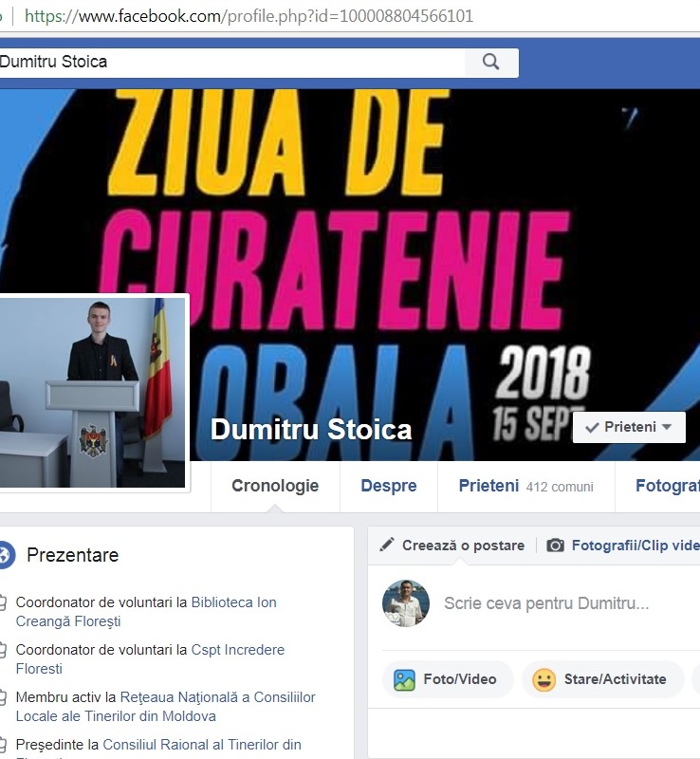
Task: Click the pencil icon beside Creează o postare
Action: pyautogui.click(x=387, y=545)
